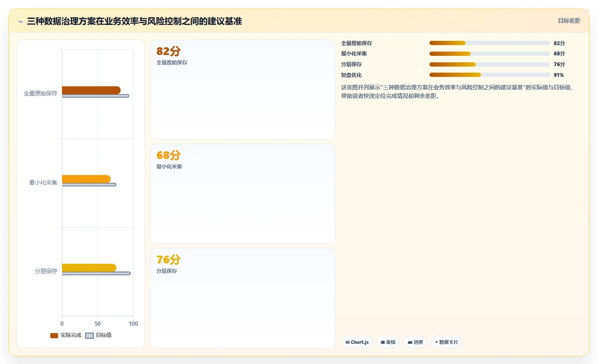The width and height of the screenshot is (598, 364).
Task: Click the x-axis tick label 50
Action: tap(98, 324)
